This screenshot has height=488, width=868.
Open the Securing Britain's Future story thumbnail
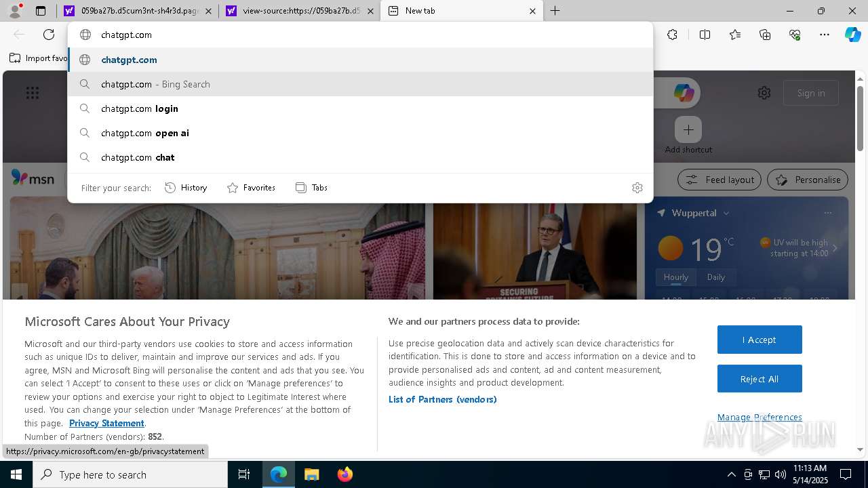pyautogui.click(x=535, y=251)
